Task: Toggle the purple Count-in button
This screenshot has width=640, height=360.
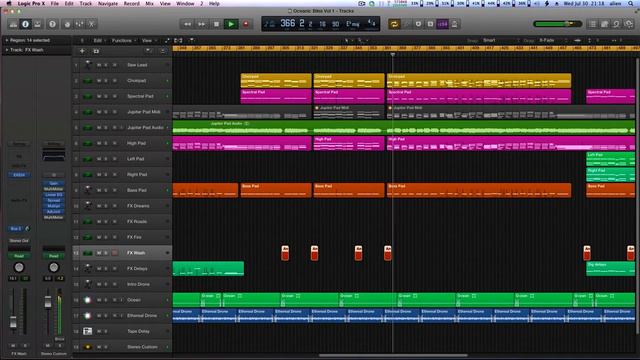Action: click(x=442, y=24)
